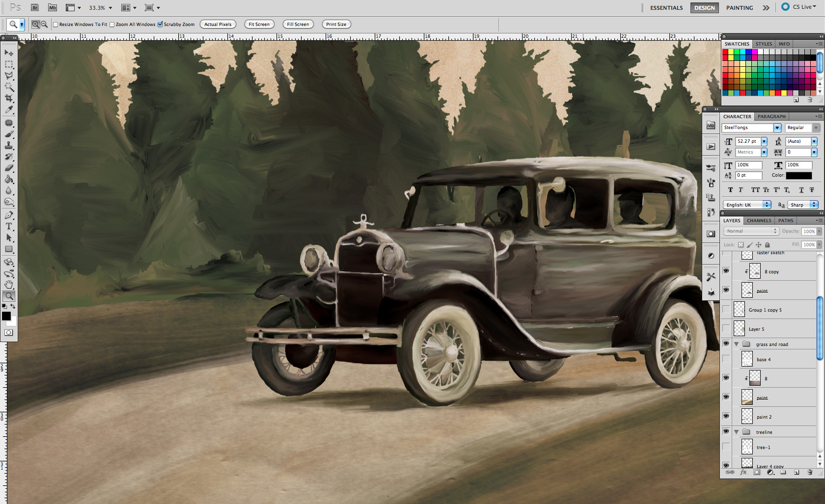
Task: Select the Pen tool
Action: click(x=9, y=215)
